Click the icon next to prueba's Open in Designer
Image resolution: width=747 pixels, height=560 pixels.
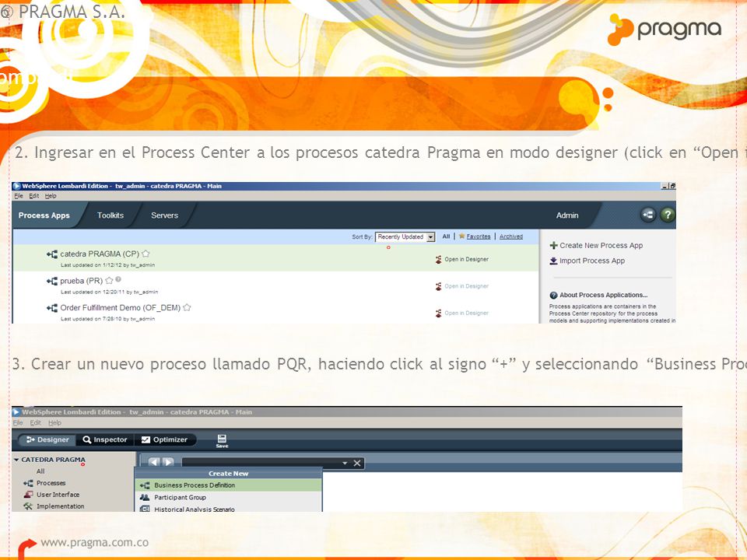click(x=438, y=286)
